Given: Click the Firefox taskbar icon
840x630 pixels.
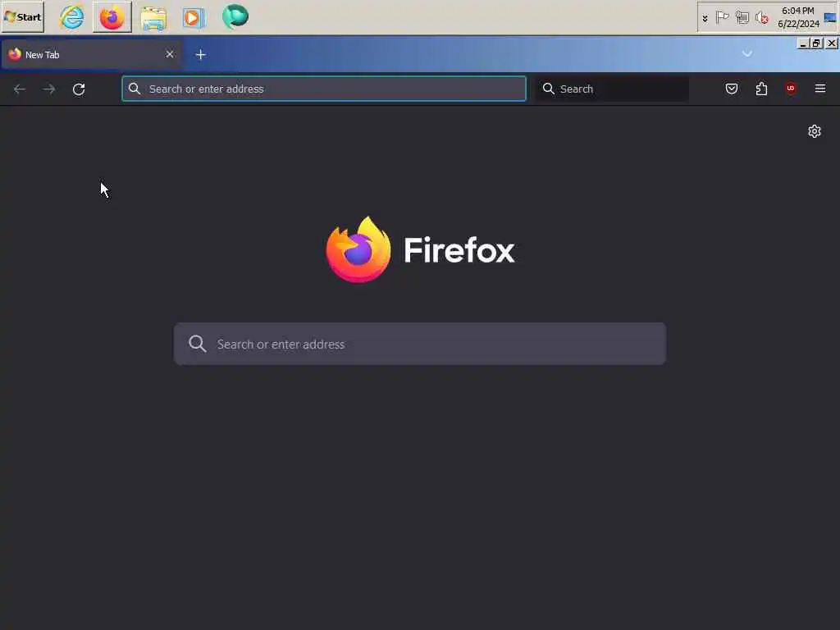Looking at the screenshot, I should pos(112,16).
